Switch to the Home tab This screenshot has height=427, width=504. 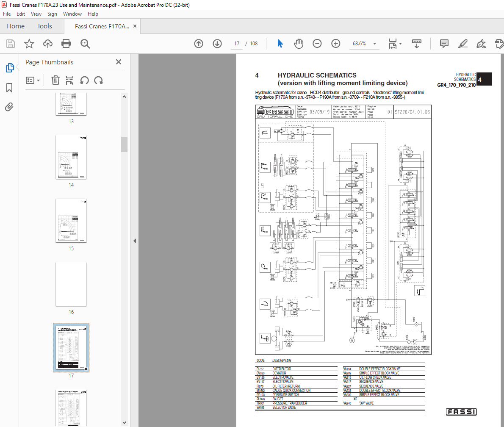point(16,26)
